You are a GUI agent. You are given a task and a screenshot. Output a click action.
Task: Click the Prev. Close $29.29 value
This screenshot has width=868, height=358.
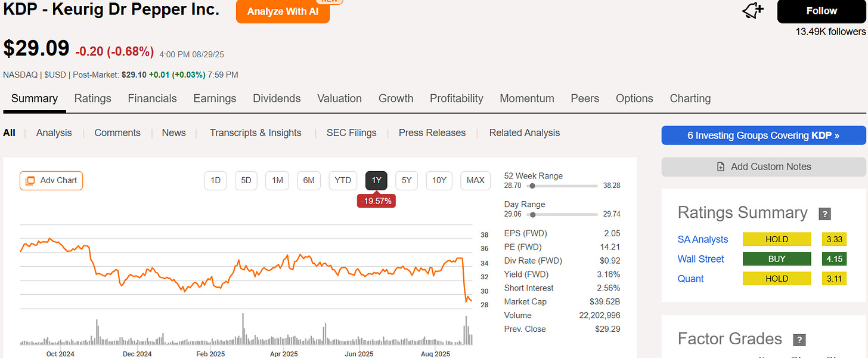607,329
